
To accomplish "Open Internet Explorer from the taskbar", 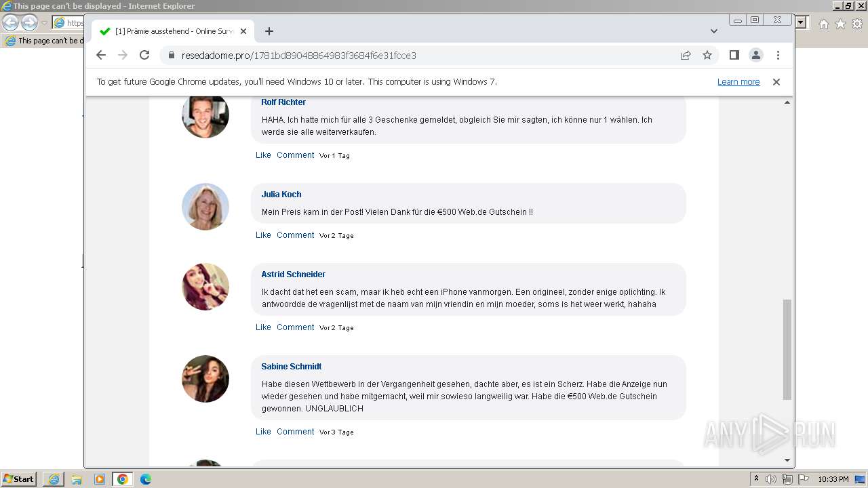I will (54, 479).
